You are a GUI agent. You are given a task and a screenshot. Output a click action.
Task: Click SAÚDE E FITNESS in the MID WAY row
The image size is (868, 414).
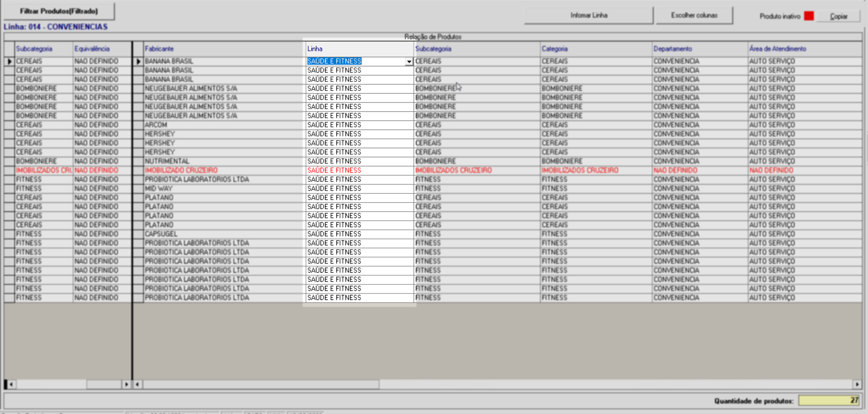(x=360, y=189)
